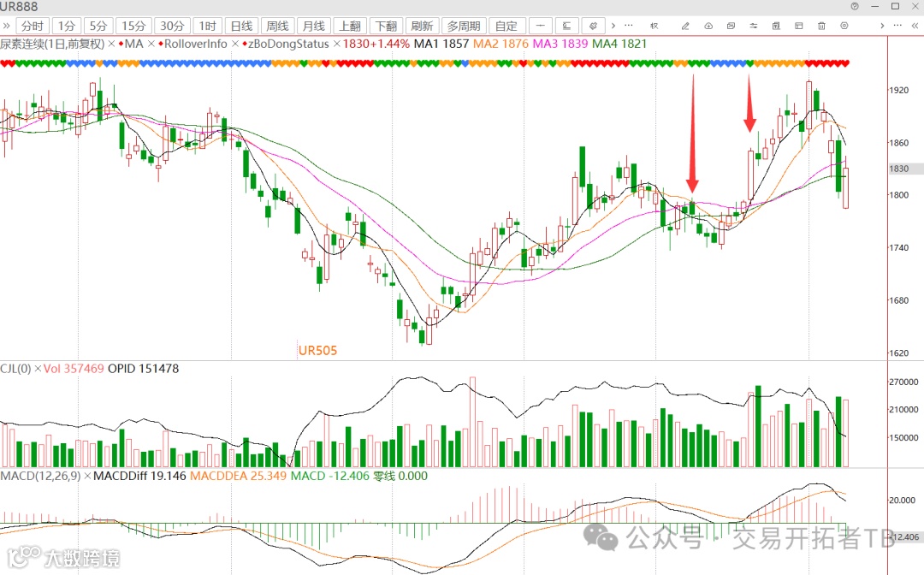Click the MACDDEA 25.349 value
Image resolution: width=924 pixels, height=575 pixels.
click(238, 476)
